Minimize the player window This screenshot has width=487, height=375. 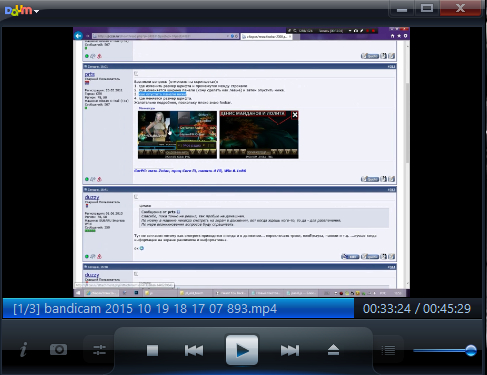click(x=402, y=8)
